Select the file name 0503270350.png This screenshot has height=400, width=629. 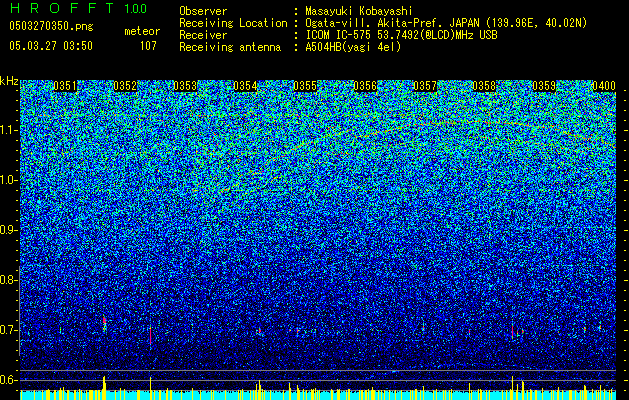[x=51, y=27]
